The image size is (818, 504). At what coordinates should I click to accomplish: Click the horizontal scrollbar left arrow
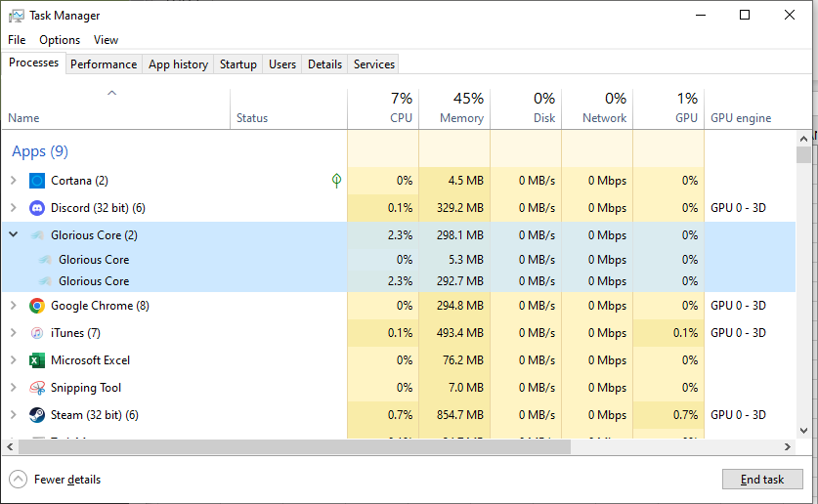pyautogui.click(x=10, y=446)
